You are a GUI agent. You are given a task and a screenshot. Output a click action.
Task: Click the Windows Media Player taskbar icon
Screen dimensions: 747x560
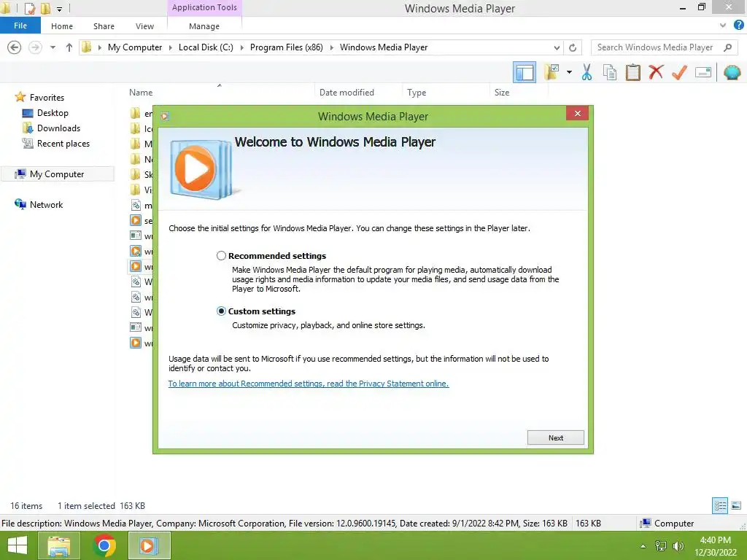tap(149, 546)
